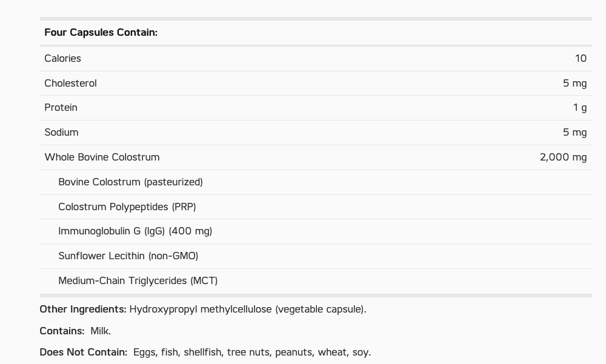Select the Calories row label
The image size is (606, 364).
(x=62, y=58)
